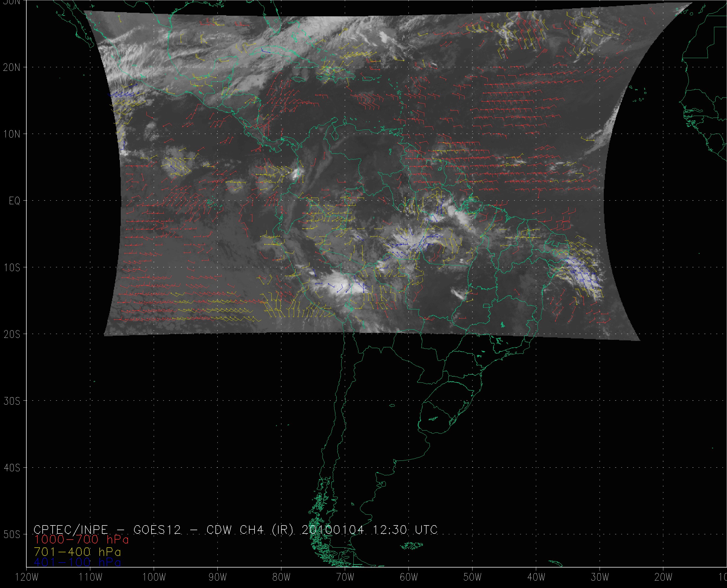Click the 10N latitude axis label
The height and width of the screenshot is (588, 727).
tap(12, 134)
